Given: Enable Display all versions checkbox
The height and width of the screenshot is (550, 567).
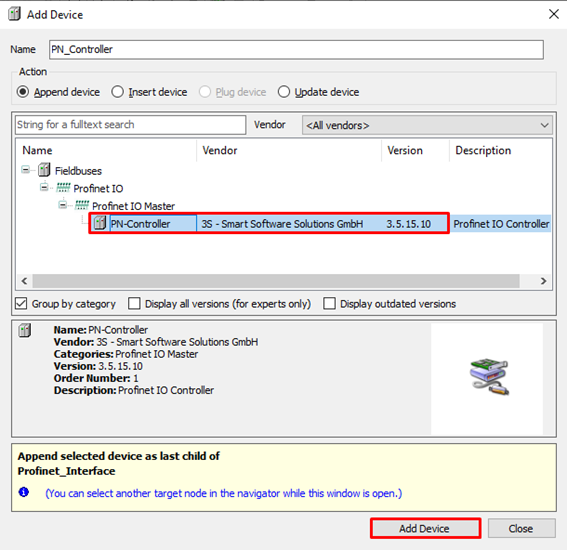Looking at the screenshot, I should click(x=134, y=303).
